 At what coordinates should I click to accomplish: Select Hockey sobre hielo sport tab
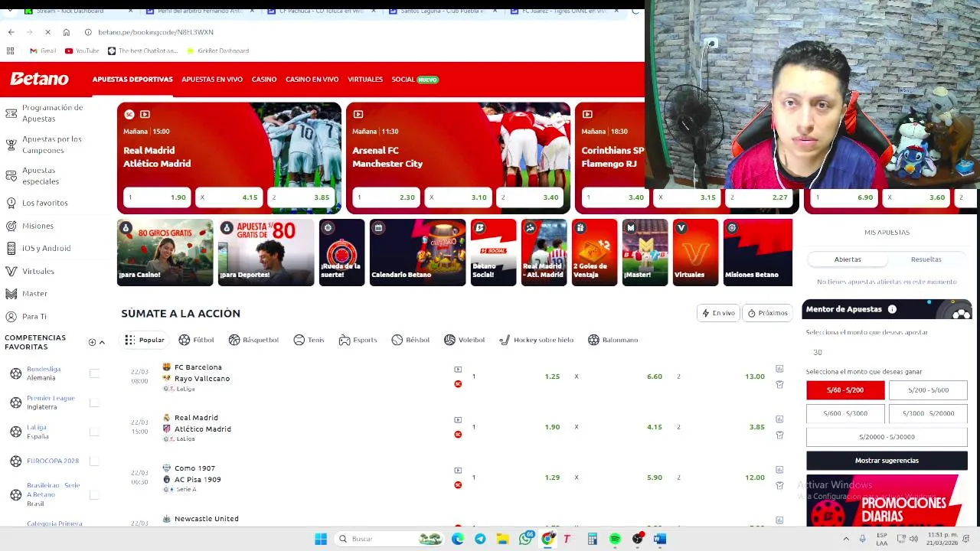click(536, 340)
